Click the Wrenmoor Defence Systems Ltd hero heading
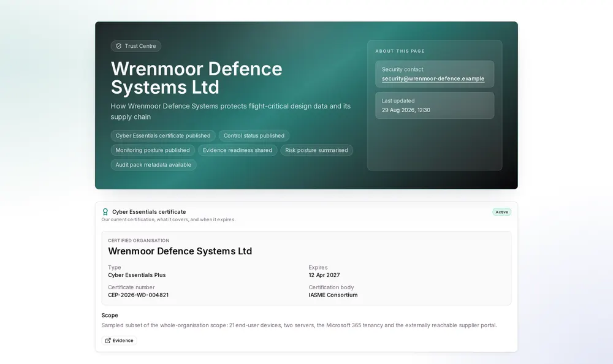Viewport: 613px width, 364px height. (196, 78)
